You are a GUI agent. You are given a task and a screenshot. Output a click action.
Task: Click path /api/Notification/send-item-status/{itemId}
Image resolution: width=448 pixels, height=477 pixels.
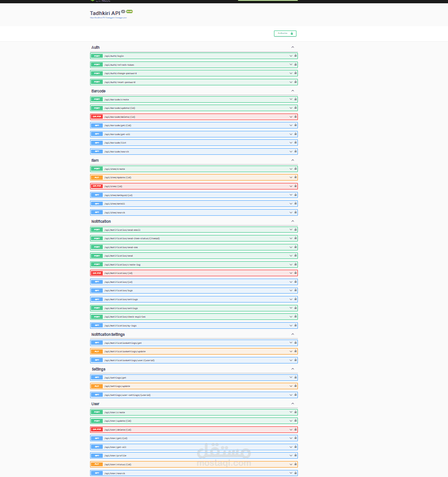click(x=132, y=238)
